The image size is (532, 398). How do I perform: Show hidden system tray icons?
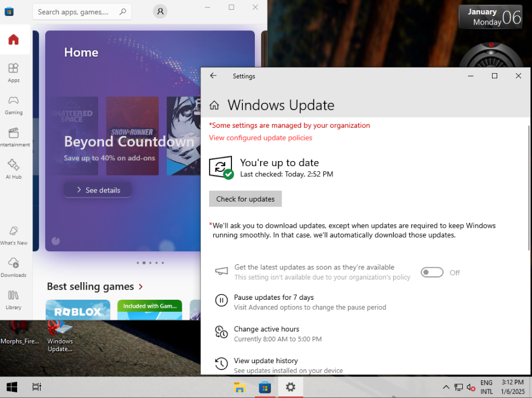tap(446, 387)
